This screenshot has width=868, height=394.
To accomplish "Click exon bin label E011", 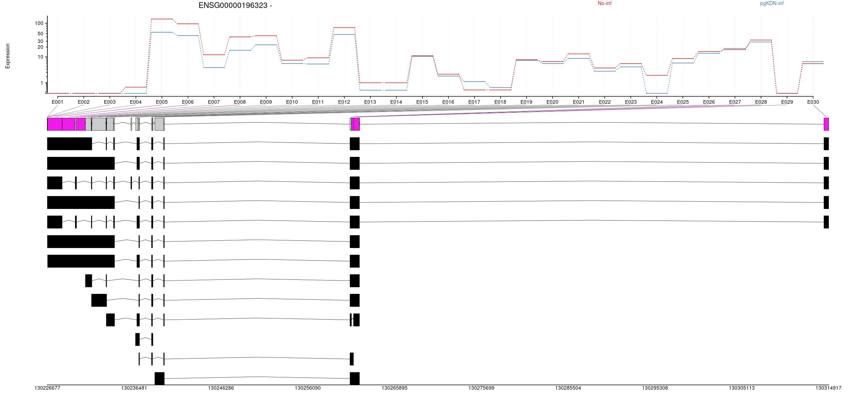I will (x=318, y=102).
